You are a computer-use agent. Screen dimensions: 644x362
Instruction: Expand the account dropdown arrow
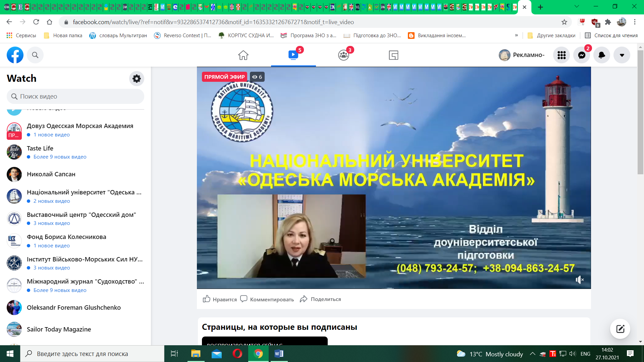click(622, 55)
